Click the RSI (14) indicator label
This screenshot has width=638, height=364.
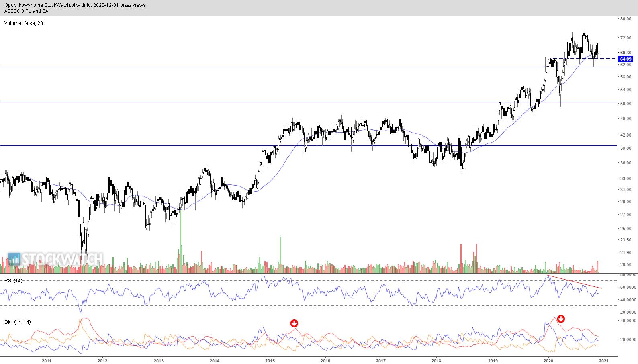13,281
